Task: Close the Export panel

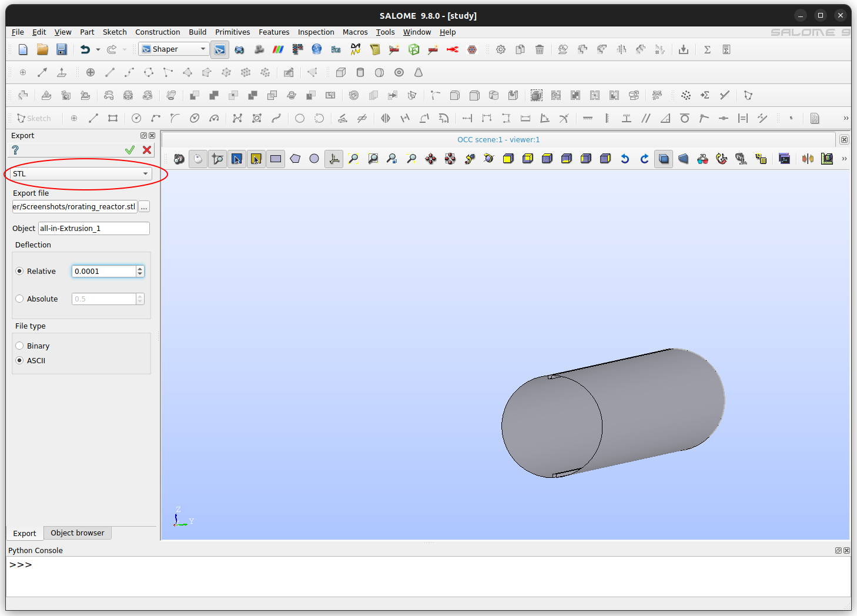Action: tap(152, 135)
